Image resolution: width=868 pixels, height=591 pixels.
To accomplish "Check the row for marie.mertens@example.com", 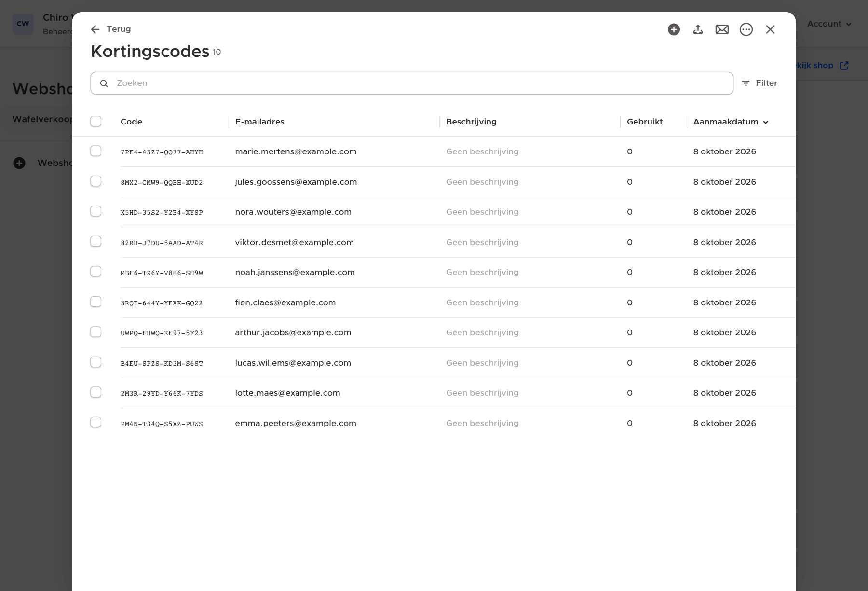I will (96, 151).
